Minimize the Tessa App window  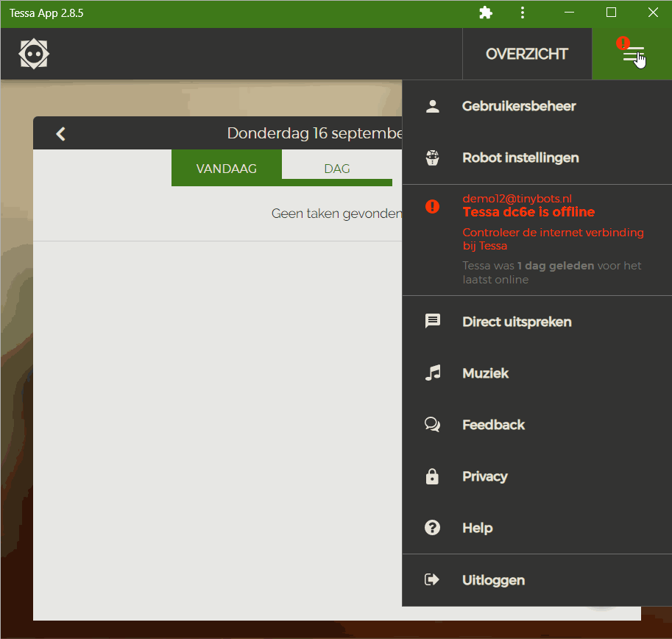pos(569,13)
